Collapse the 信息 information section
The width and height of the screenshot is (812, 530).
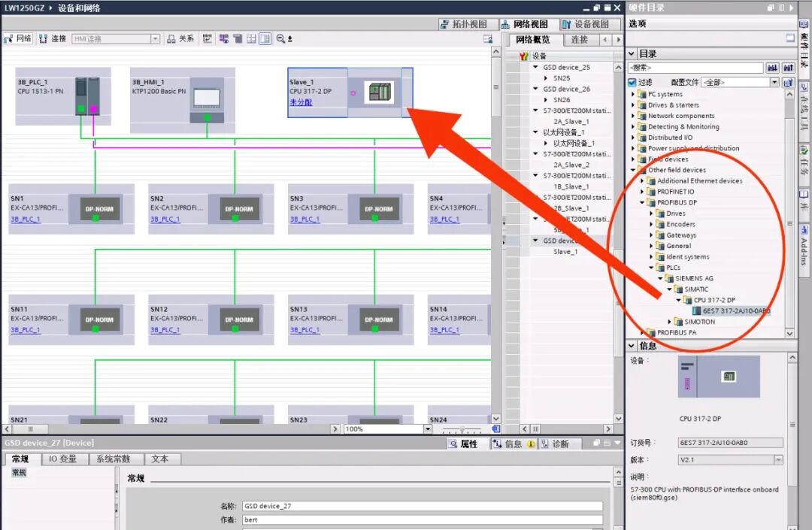pyautogui.click(x=632, y=346)
